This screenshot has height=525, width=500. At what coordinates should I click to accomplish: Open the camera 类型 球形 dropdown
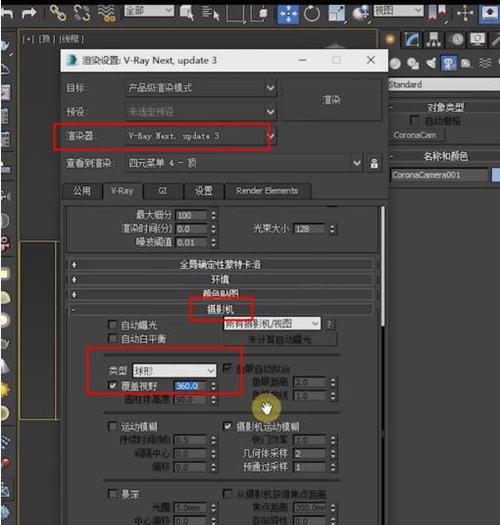coord(174,371)
